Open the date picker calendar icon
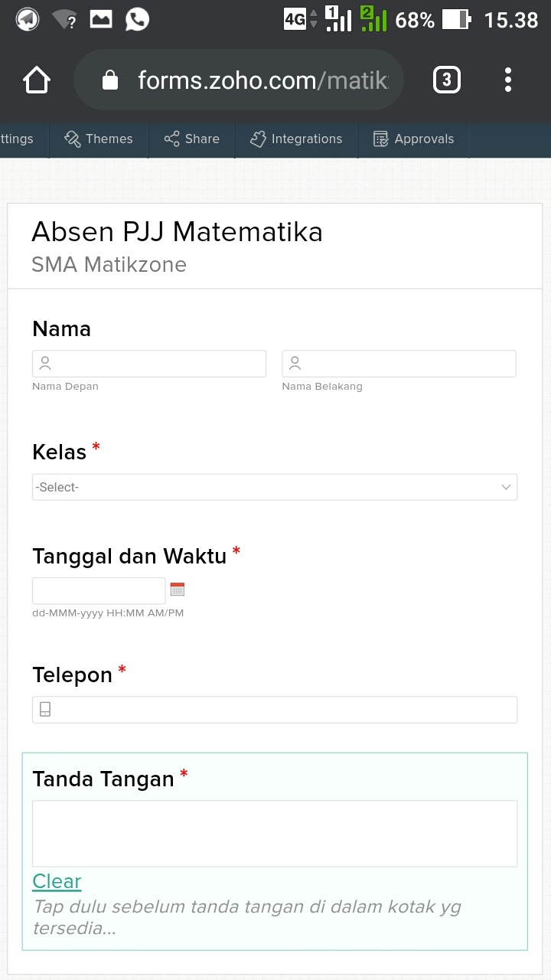This screenshot has height=980, width=551. click(x=178, y=590)
